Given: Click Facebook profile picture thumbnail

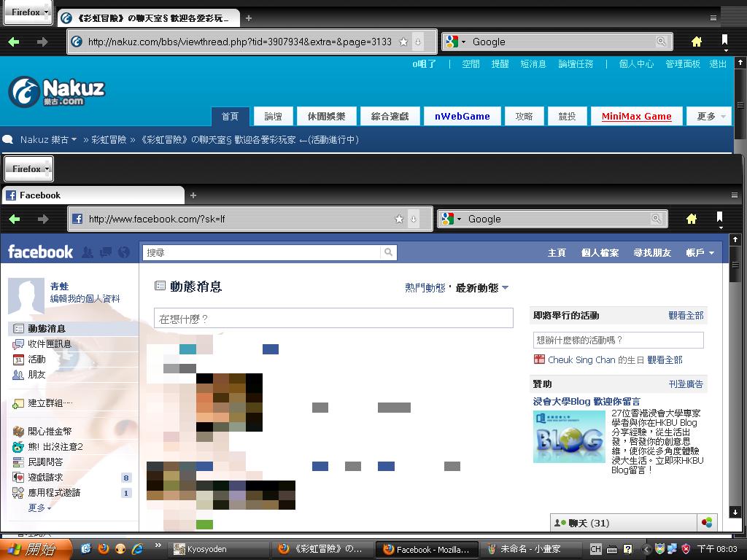Looking at the screenshot, I should pyautogui.click(x=26, y=296).
